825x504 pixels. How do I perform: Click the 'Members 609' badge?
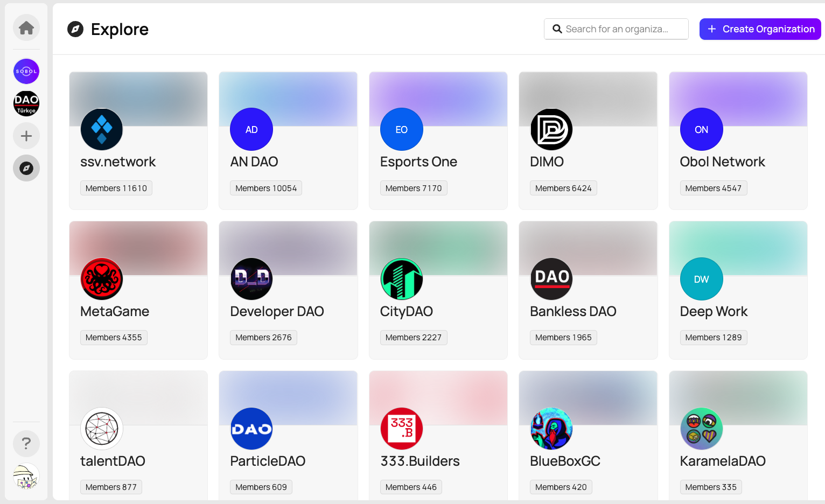point(261,487)
